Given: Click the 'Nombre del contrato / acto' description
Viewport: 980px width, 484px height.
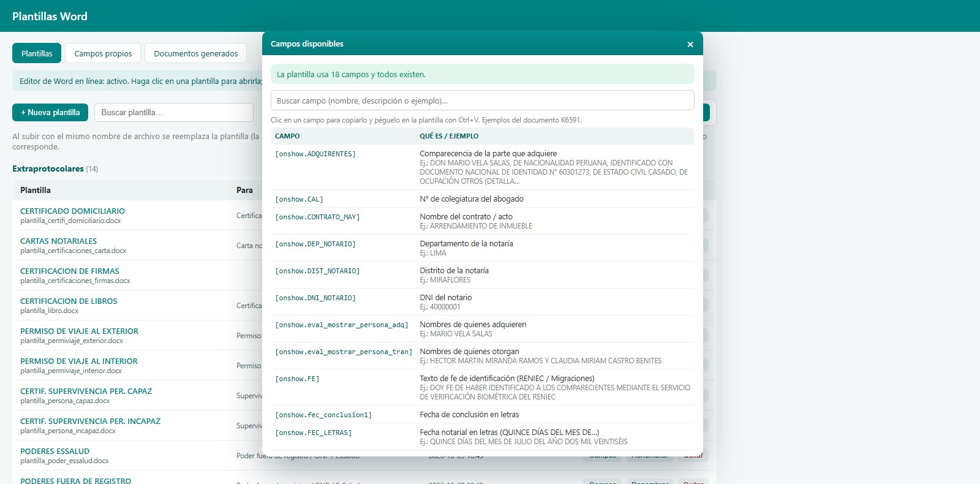Looking at the screenshot, I should 466,216.
